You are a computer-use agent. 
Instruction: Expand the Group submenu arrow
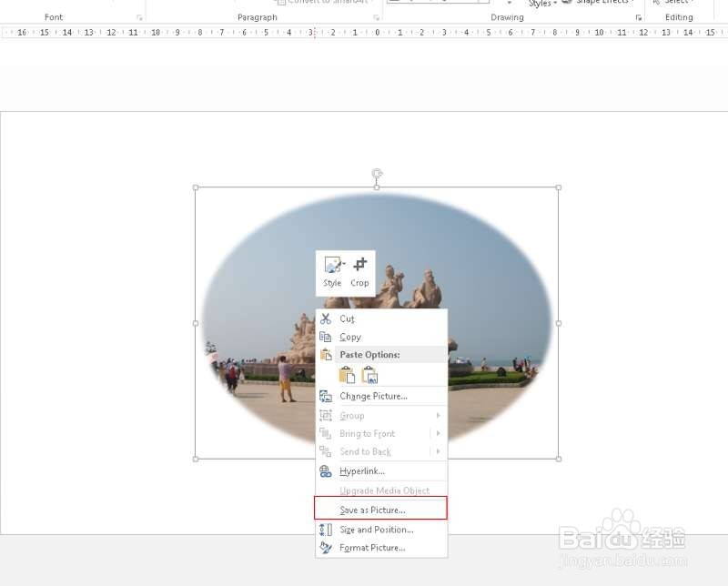pyautogui.click(x=438, y=416)
